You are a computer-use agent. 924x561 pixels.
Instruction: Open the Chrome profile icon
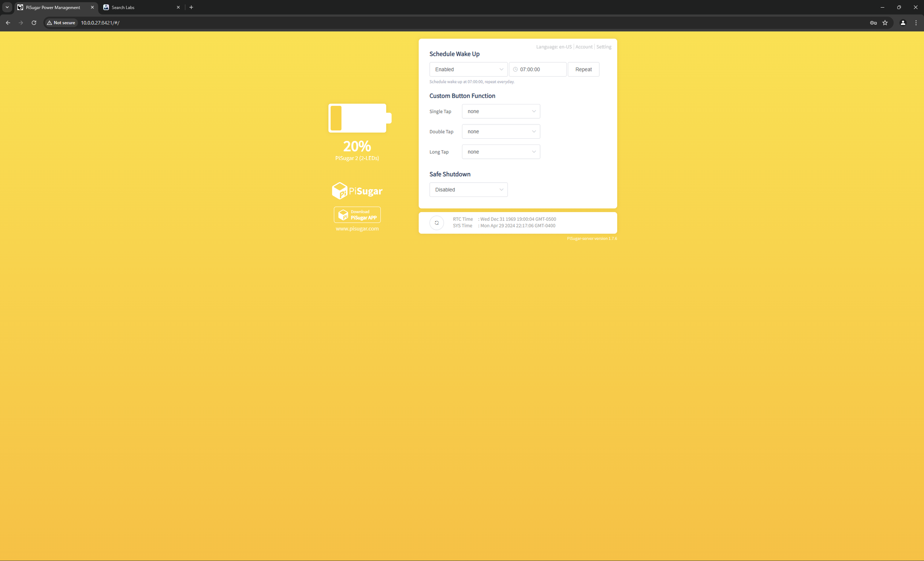(x=903, y=23)
